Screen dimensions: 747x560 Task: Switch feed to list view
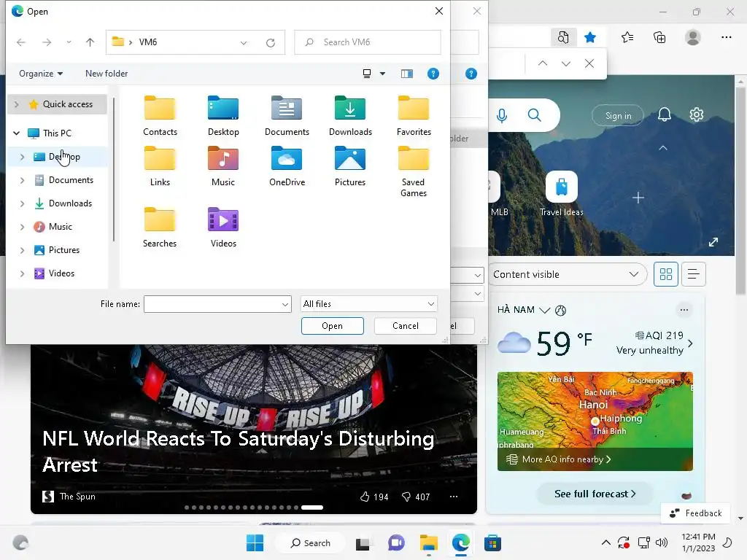coord(694,274)
